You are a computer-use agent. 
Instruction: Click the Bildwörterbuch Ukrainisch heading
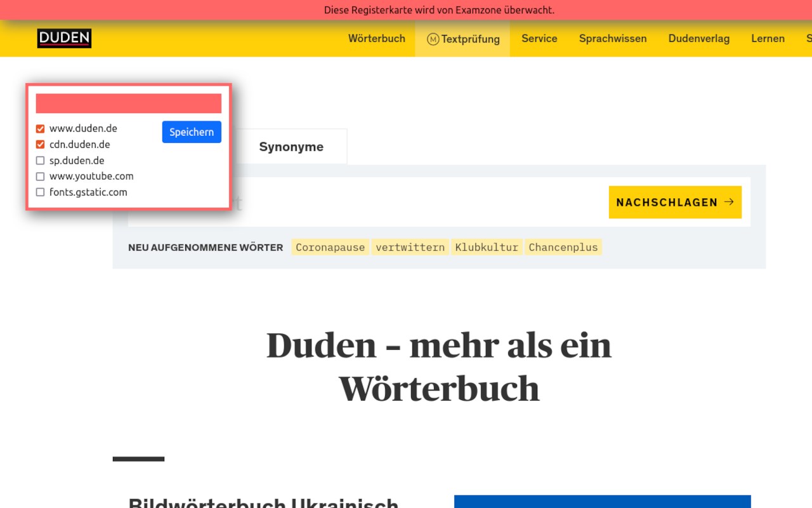tap(263, 502)
